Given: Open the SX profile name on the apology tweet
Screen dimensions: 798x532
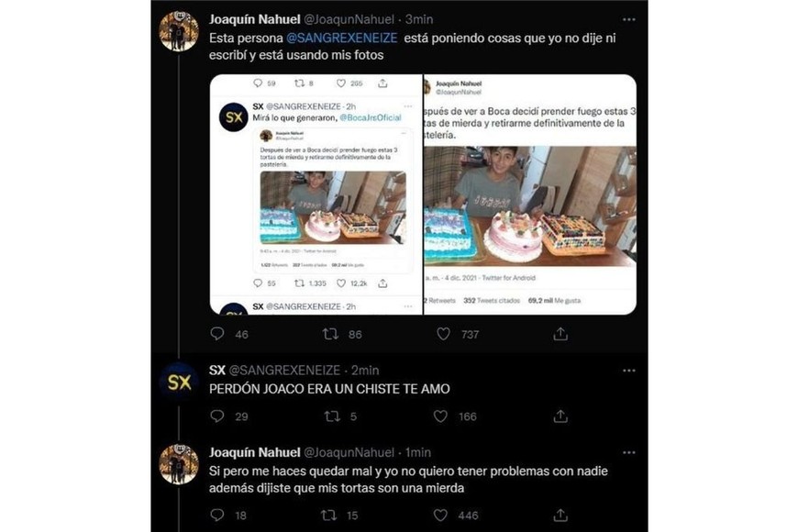Looking at the screenshot, I should coord(217,370).
